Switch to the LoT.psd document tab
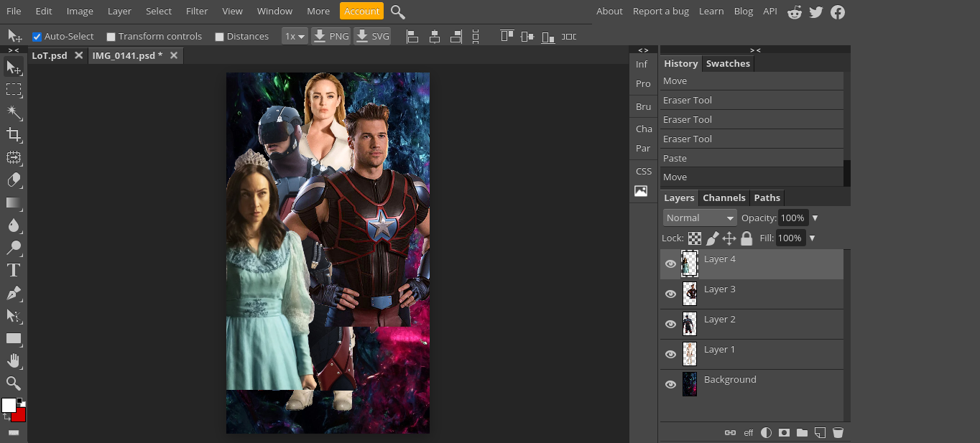The image size is (980, 443). coord(50,55)
